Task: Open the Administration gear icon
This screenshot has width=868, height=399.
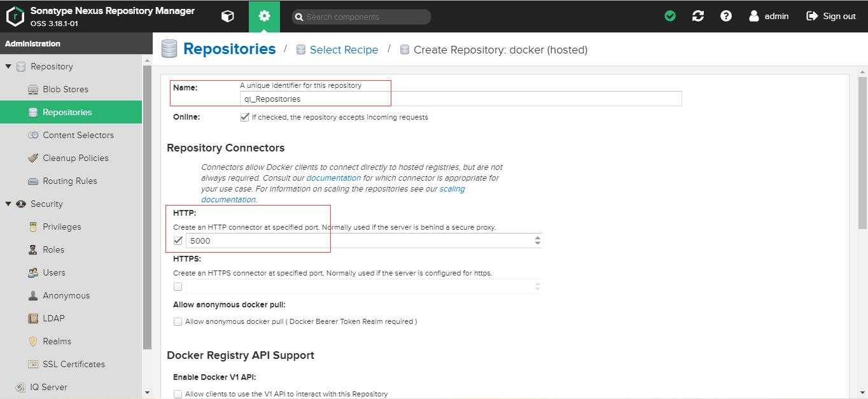Action: point(264,17)
